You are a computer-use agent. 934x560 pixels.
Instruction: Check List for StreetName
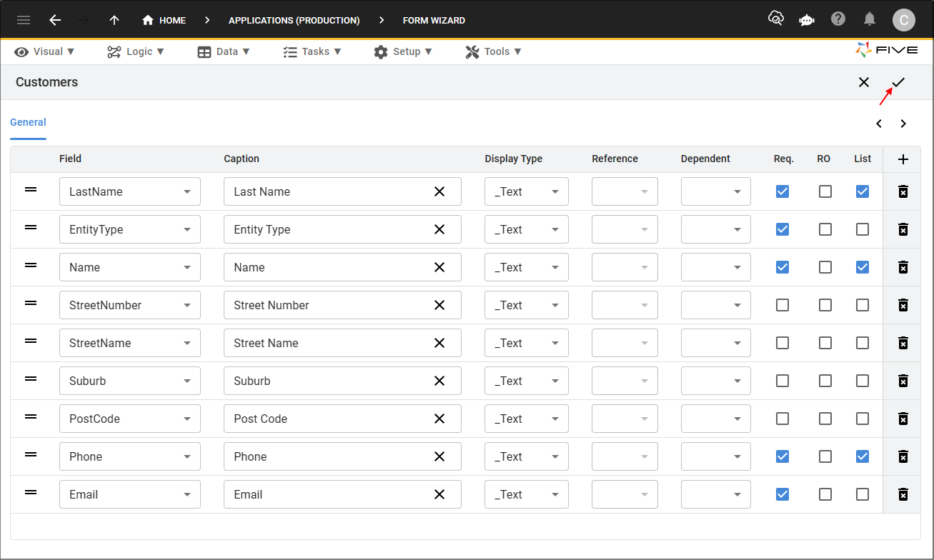863,343
